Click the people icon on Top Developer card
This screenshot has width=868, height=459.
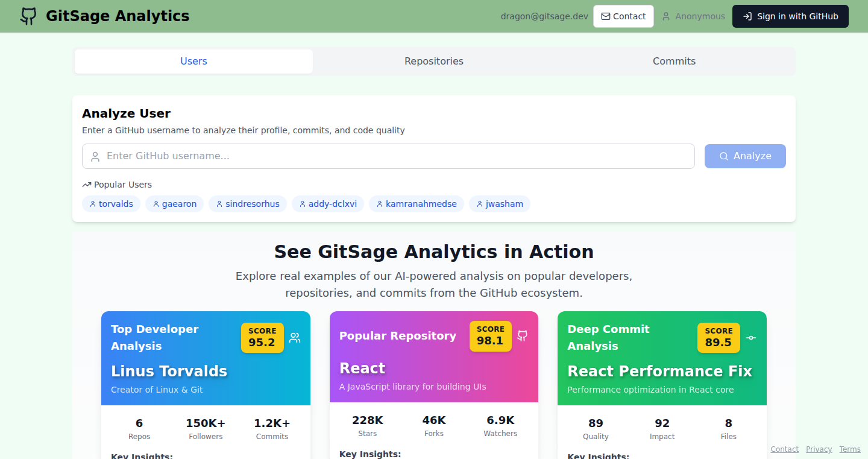click(295, 338)
